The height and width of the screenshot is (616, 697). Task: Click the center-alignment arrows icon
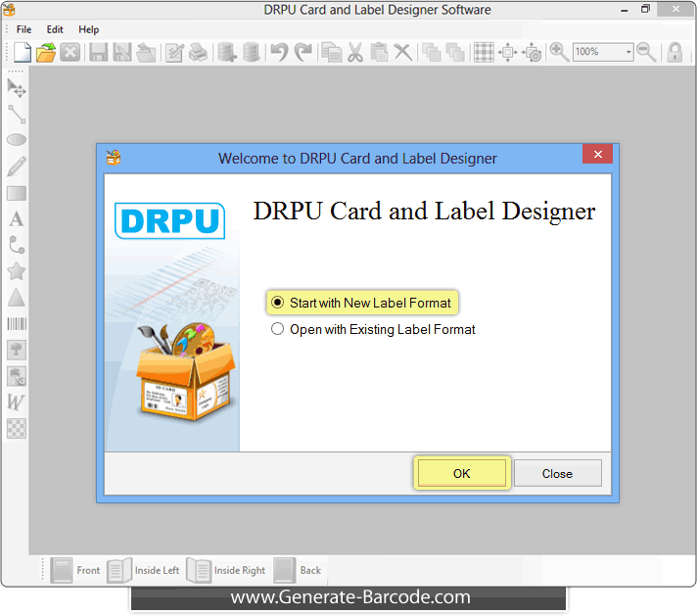click(x=508, y=52)
